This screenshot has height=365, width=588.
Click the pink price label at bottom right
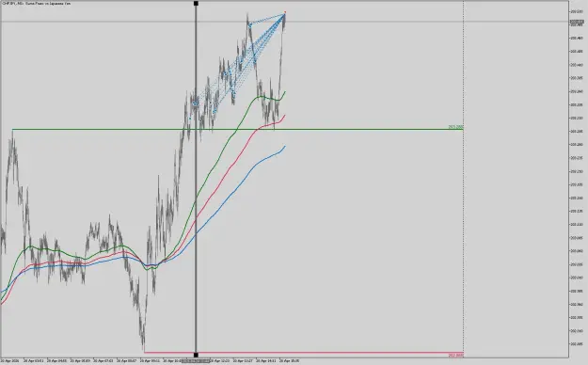pyautogui.click(x=455, y=355)
